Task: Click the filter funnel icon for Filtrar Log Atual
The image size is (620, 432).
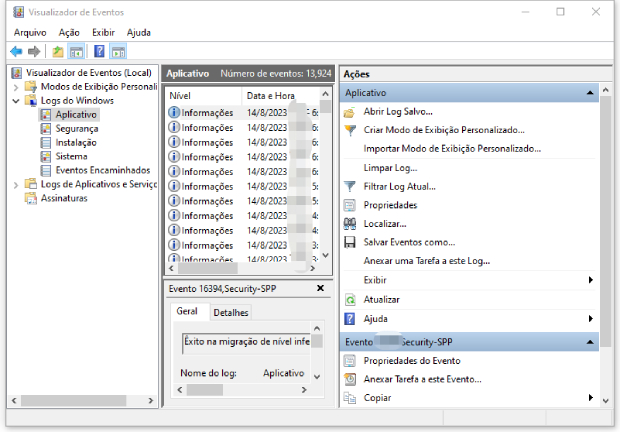Action: click(350, 186)
